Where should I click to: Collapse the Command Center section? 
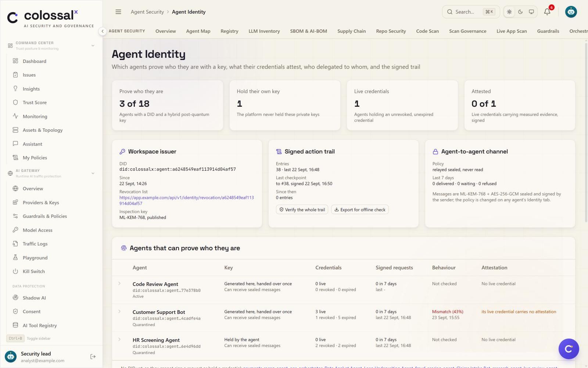pos(93,46)
